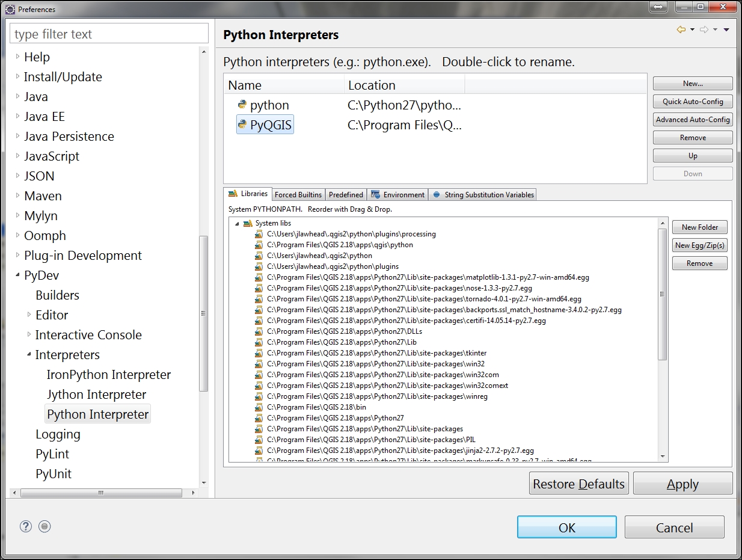
Task: Click the Location column header
Action: [405, 85]
